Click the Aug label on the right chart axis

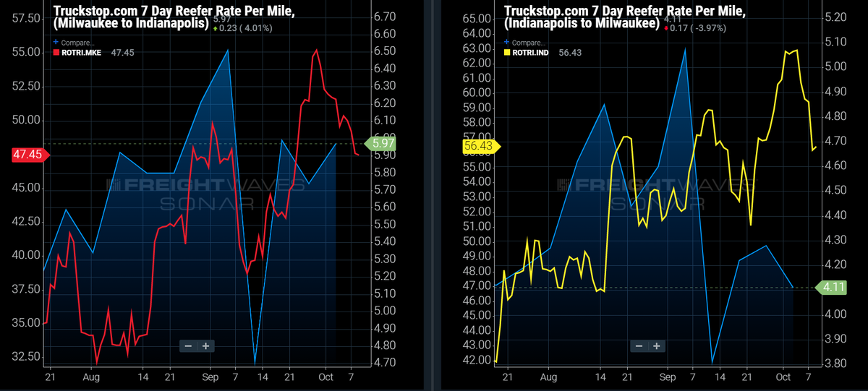pos(549,377)
